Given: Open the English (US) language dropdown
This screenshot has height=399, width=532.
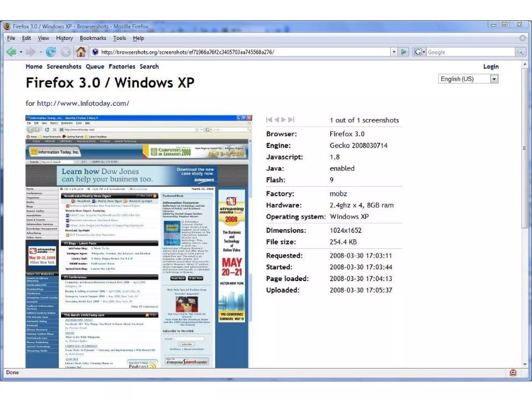Looking at the screenshot, I should (494, 79).
